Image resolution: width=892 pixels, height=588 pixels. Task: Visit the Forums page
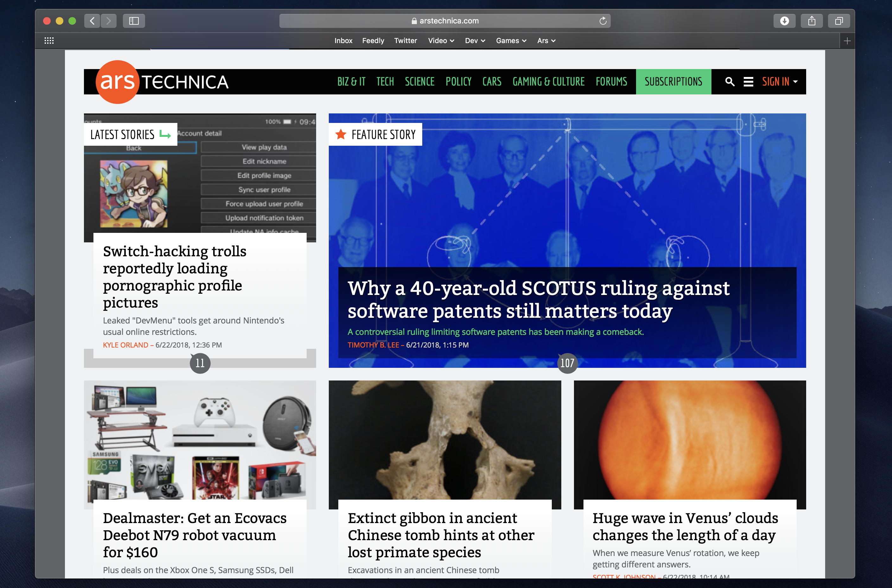point(611,82)
